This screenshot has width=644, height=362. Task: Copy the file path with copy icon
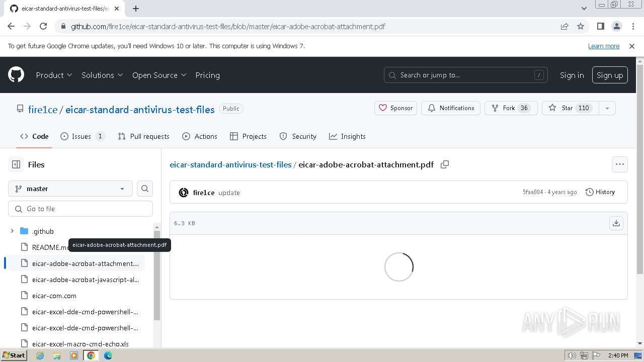[445, 164]
